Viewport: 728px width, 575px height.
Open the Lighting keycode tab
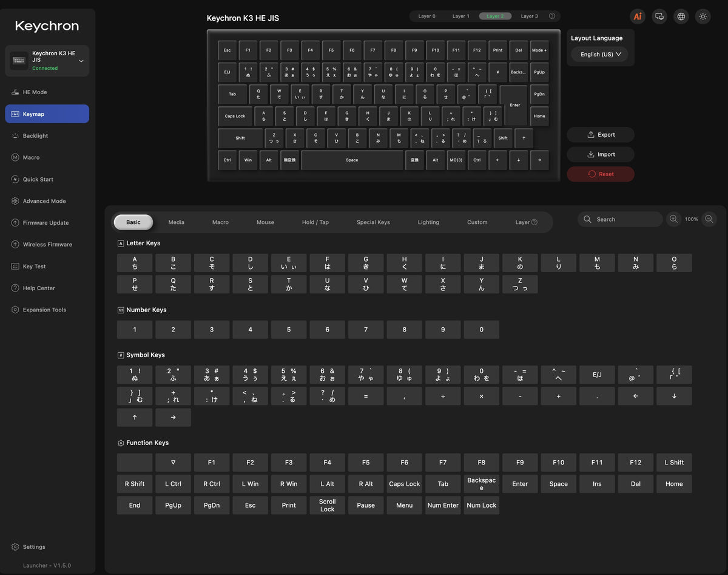point(428,222)
